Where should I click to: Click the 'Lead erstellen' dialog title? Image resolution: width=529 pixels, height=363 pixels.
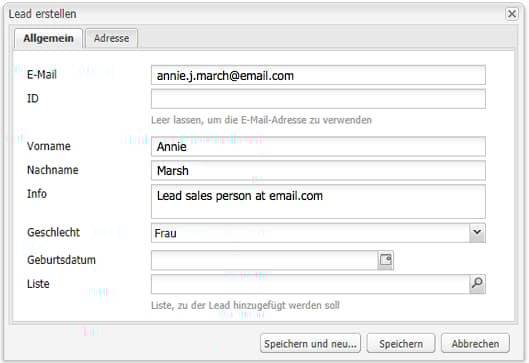click(x=43, y=14)
